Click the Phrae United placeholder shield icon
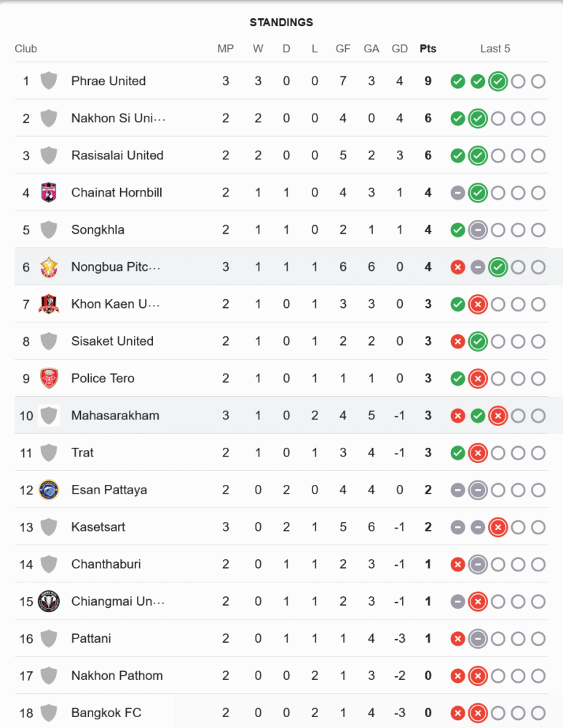Screen dimensions: 563x728 49,81
